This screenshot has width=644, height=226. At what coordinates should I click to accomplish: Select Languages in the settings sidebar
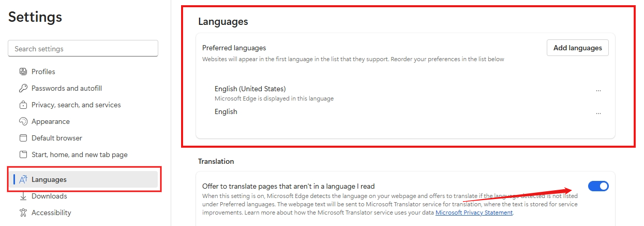click(49, 179)
